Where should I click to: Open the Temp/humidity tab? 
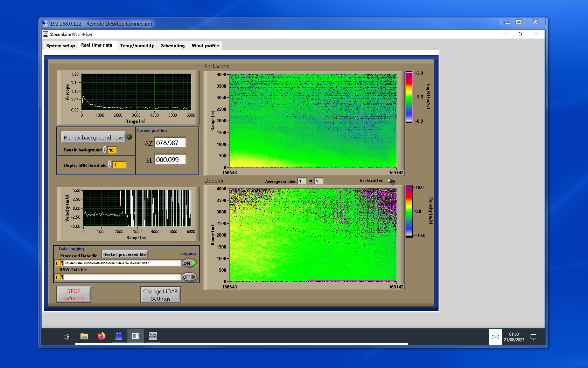pyautogui.click(x=137, y=46)
